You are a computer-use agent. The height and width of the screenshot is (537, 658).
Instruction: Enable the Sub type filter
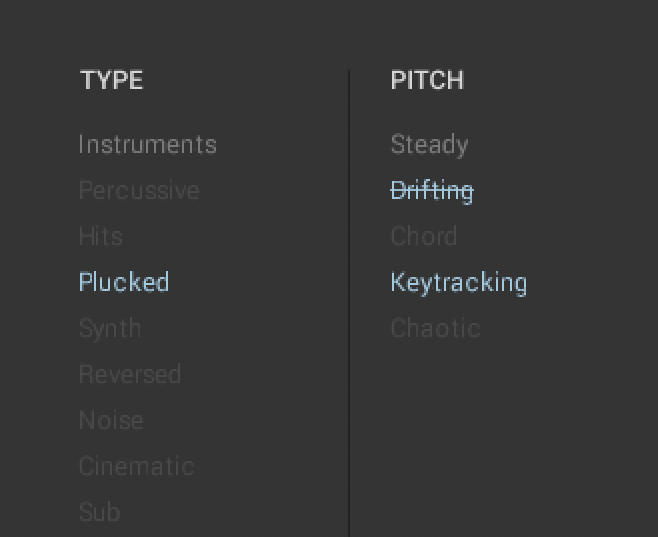100,513
